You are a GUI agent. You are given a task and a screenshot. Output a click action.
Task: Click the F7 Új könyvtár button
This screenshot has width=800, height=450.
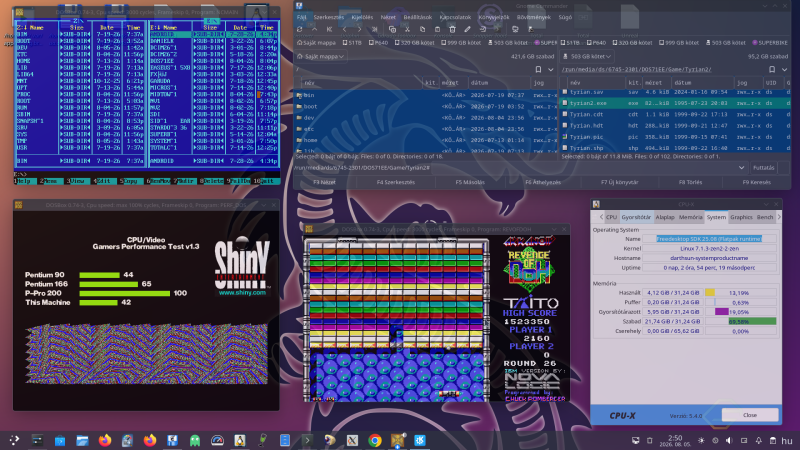[619, 182]
